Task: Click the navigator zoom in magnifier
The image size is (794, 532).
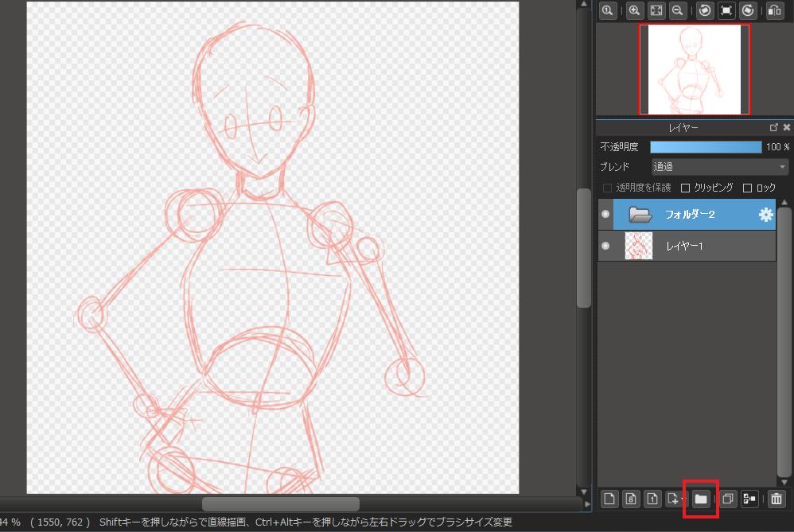Action: (634, 10)
